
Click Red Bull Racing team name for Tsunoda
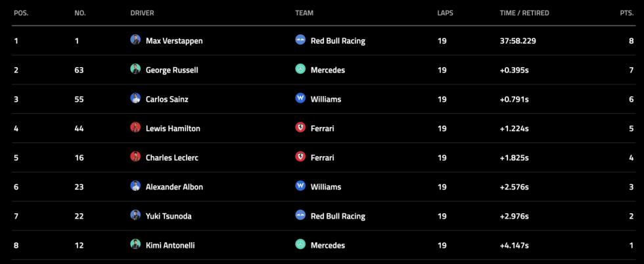click(x=338, y=216)
